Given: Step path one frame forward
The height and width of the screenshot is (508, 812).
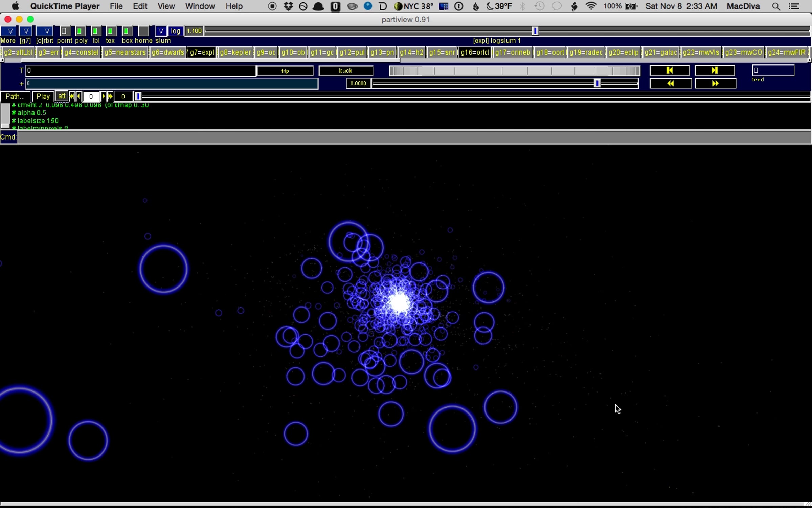Looking at the screenshot, I should 104,97.
